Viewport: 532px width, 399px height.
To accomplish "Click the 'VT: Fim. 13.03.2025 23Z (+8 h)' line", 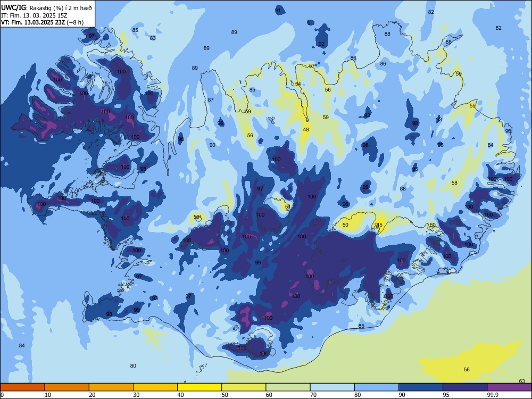I will click(x=42, y=22).
